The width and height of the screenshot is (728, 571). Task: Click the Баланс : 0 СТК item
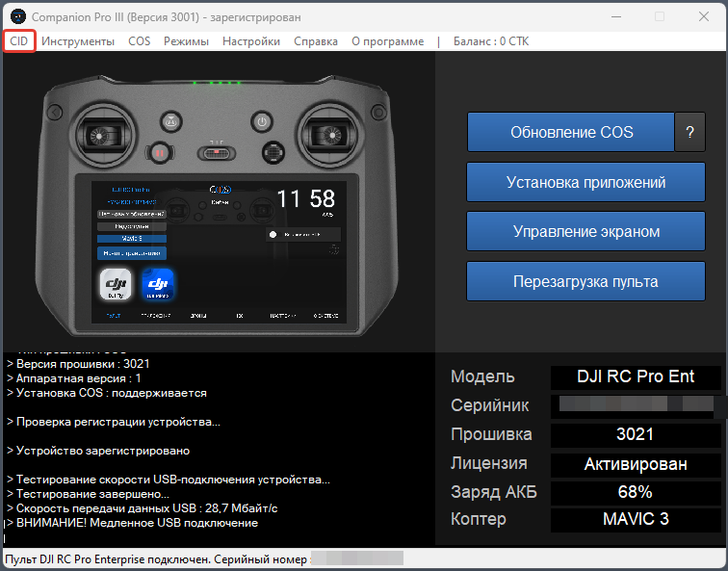coord(491,41)
